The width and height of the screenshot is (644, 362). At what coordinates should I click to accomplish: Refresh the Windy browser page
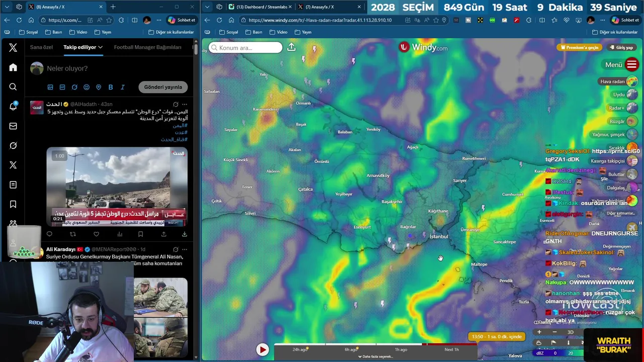[x=219, y=20]
